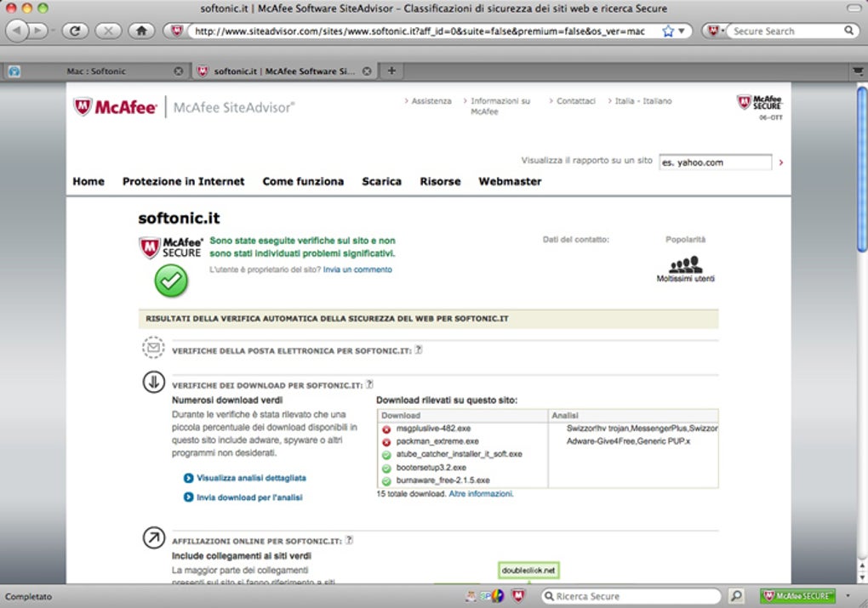Click the online affiliations arrow icon

pos(154,537)
